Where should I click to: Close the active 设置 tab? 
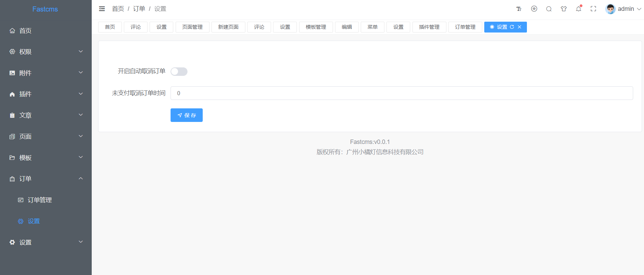click(x=519, y=27)
